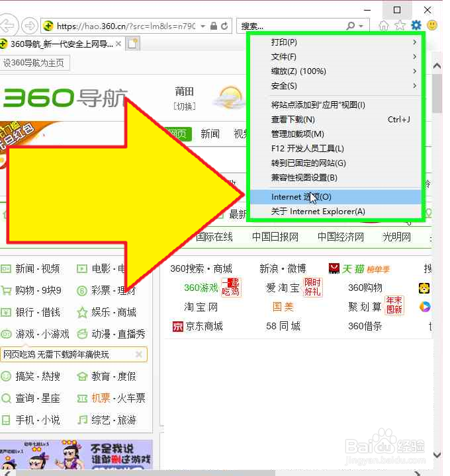Click the address bar URL field
Screen dimensions: 450x476
(126, 26)
